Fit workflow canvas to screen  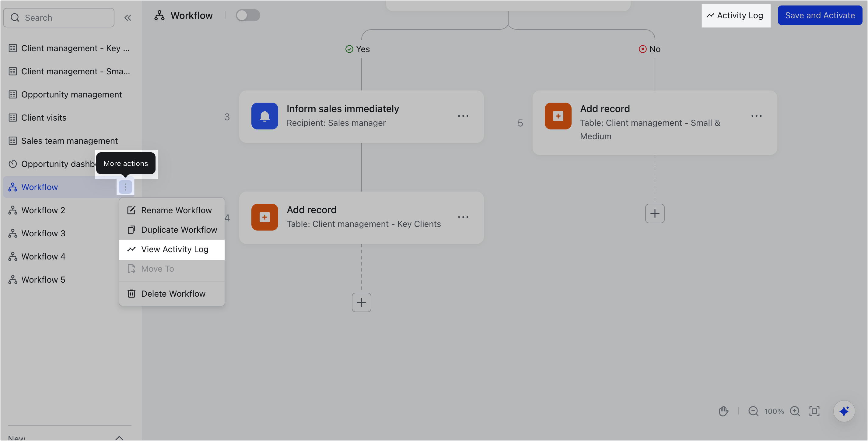(814, 411)
